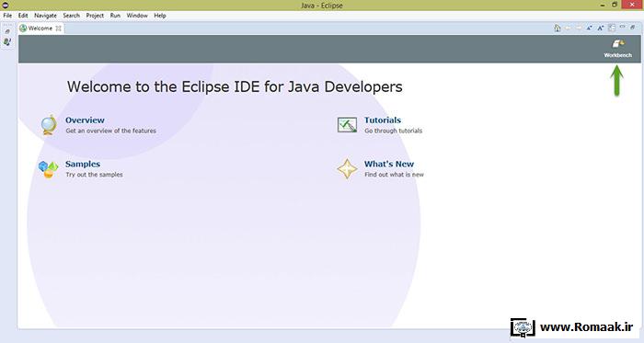Screen dimensions: 644x343
Task: Open the Help menu
Action: pyautogui.click(x=160, y=16)
